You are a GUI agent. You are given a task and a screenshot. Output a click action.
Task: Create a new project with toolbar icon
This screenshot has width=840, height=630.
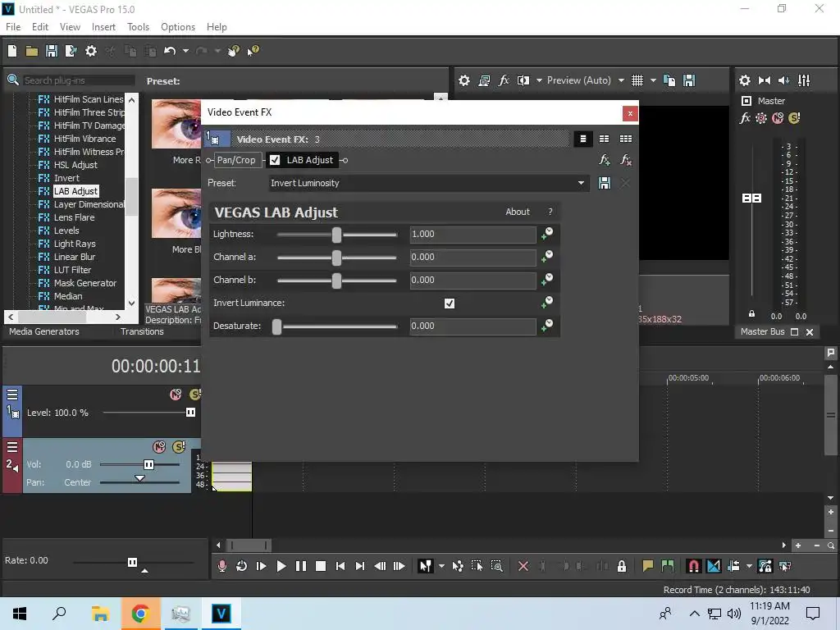12,51
